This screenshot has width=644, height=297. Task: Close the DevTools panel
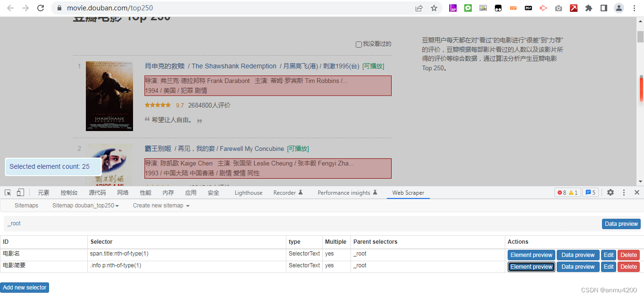(x=637, y=192)
